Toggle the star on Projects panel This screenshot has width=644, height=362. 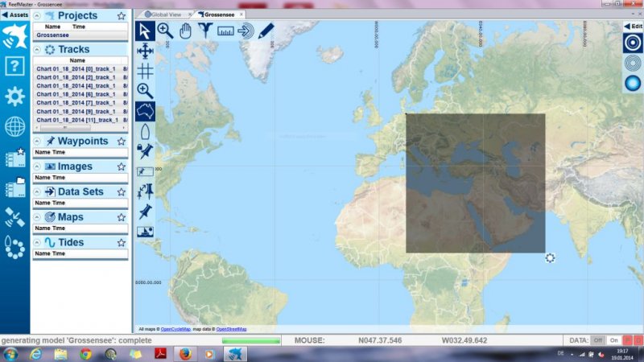(x=121, y=15)
